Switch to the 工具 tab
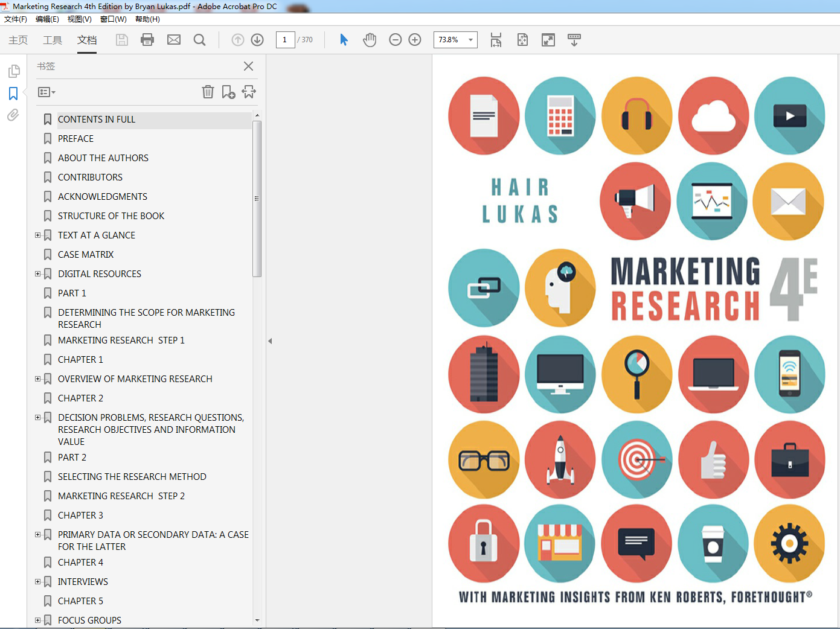 point(53,40)
